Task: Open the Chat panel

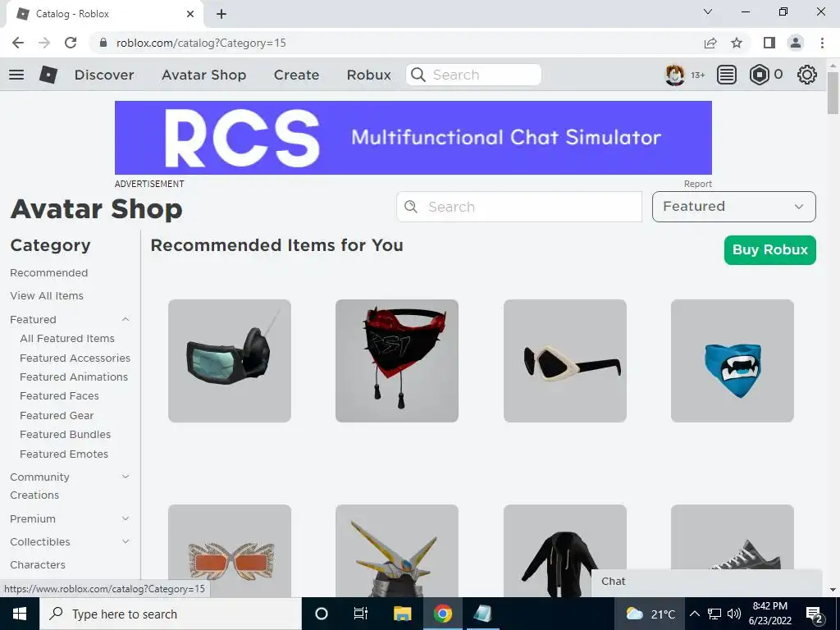Action: click(x=706, y=582)
